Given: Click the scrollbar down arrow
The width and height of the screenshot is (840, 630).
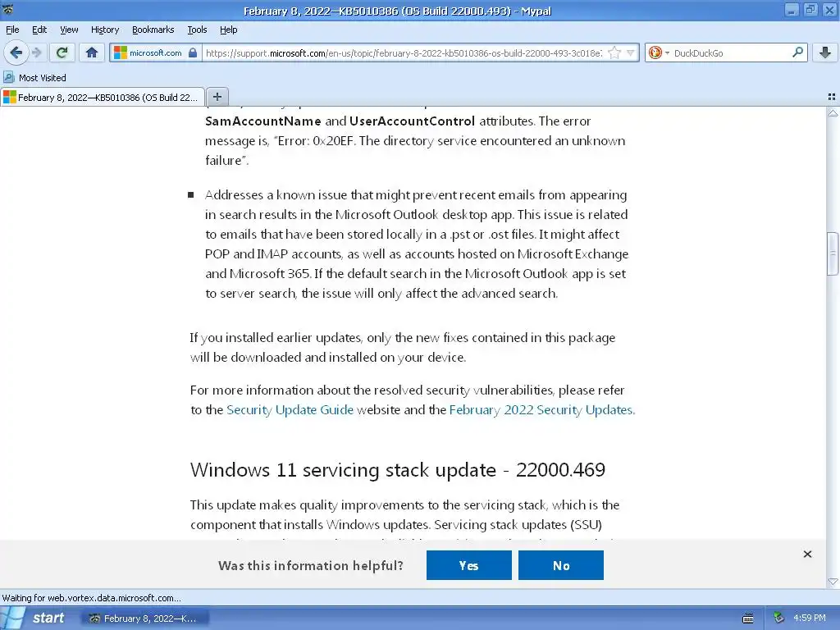Looking at the screenshot, I should point(833,582).
